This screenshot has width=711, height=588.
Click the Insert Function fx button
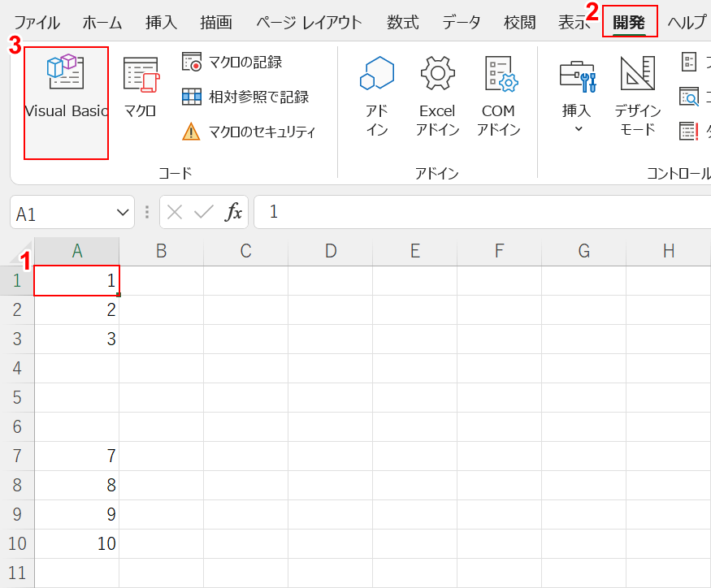(x=234, y=213)
